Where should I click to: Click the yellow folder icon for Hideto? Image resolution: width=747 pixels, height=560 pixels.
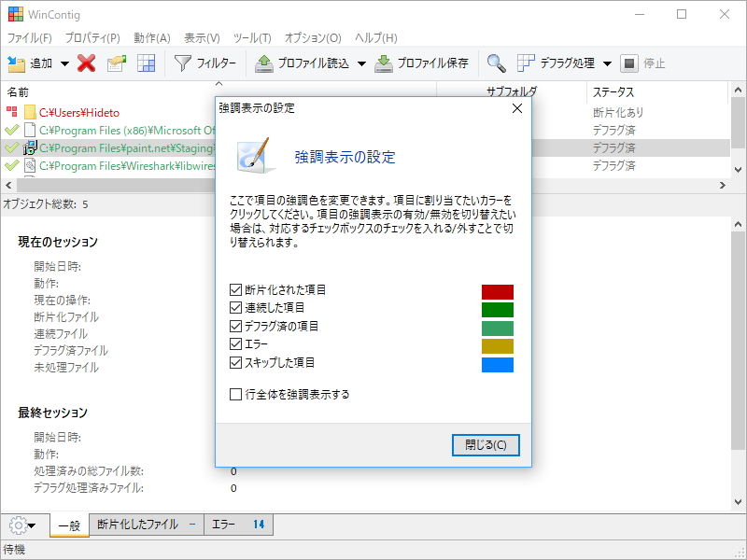[30, 112]
